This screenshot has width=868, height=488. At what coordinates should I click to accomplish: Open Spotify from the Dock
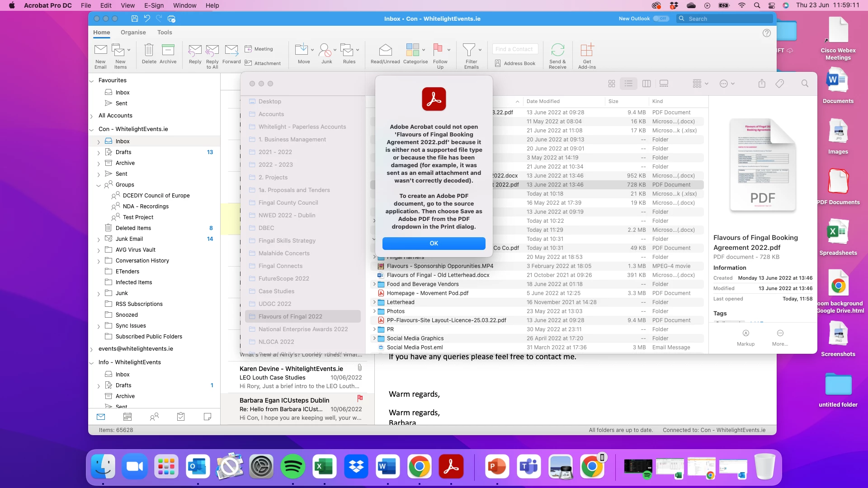292,466
